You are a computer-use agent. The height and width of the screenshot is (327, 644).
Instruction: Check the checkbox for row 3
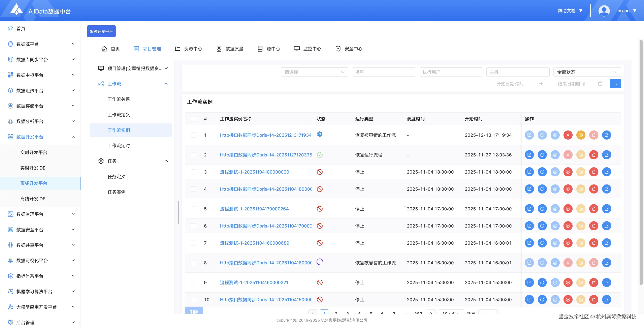click(x=193, y=172)
